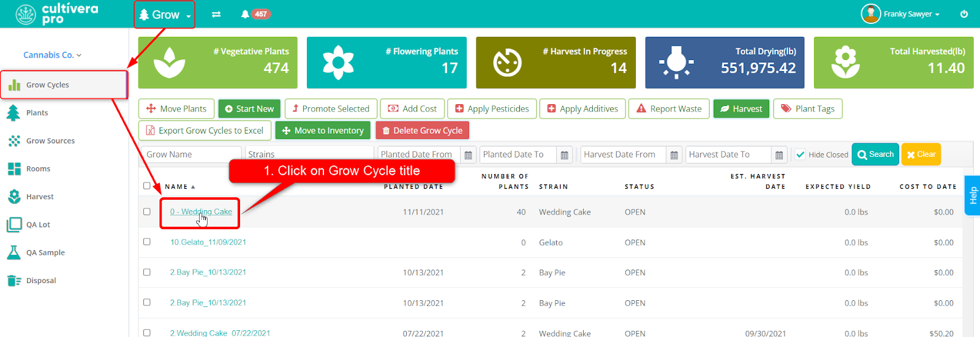
Task: Click Total Drying sun icon
Action: [676, 62]
